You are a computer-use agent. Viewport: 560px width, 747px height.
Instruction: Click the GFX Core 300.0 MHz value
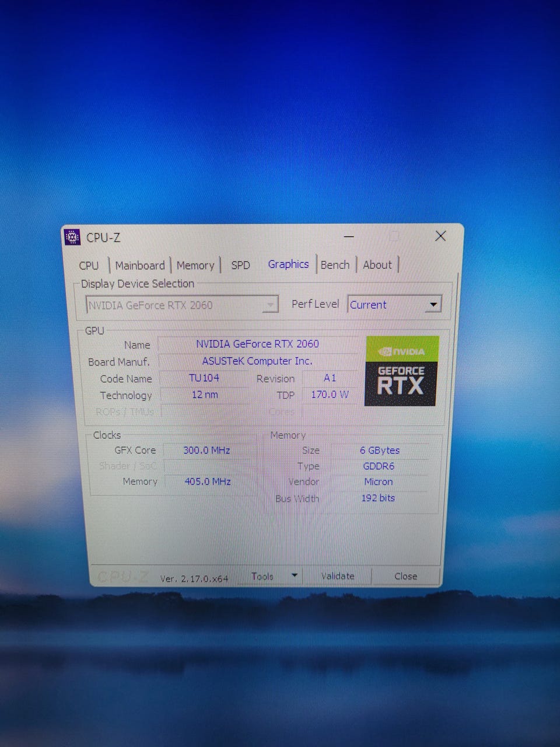pos(206,450)
